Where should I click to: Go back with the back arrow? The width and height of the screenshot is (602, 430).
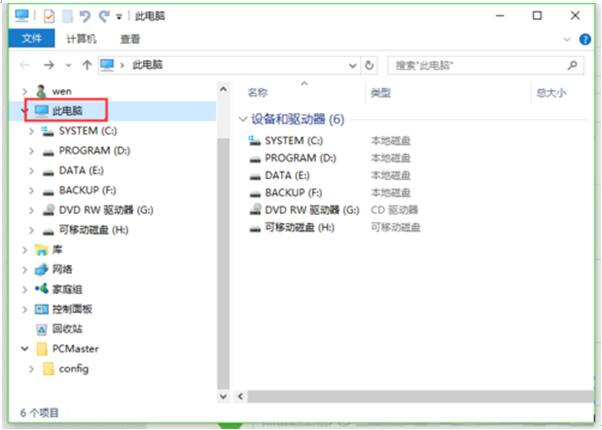click(x=25, y=65)
